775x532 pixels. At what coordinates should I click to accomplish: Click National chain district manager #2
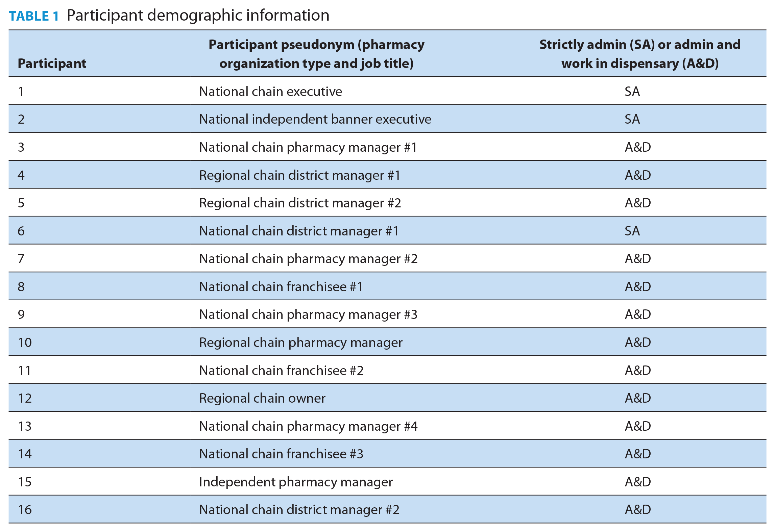[299, 509]
